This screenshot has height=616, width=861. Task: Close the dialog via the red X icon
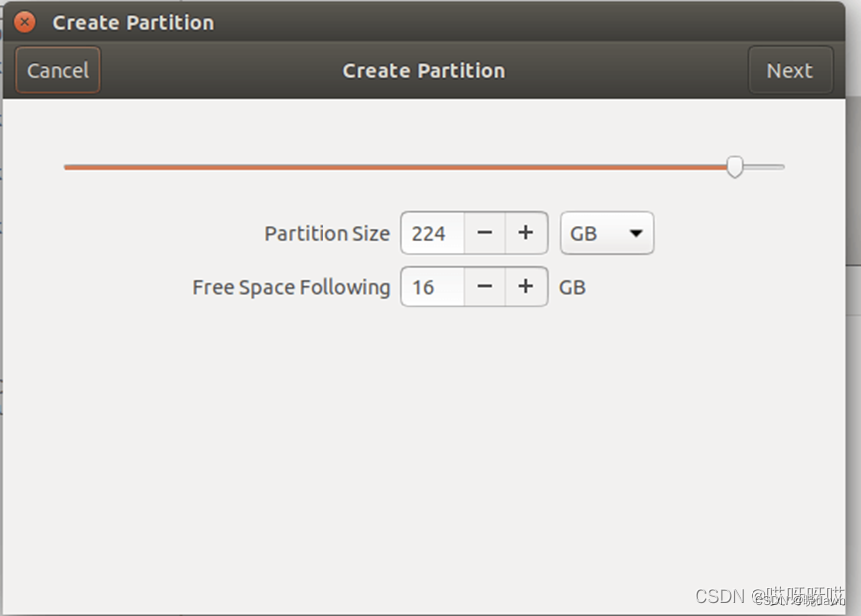24,22
